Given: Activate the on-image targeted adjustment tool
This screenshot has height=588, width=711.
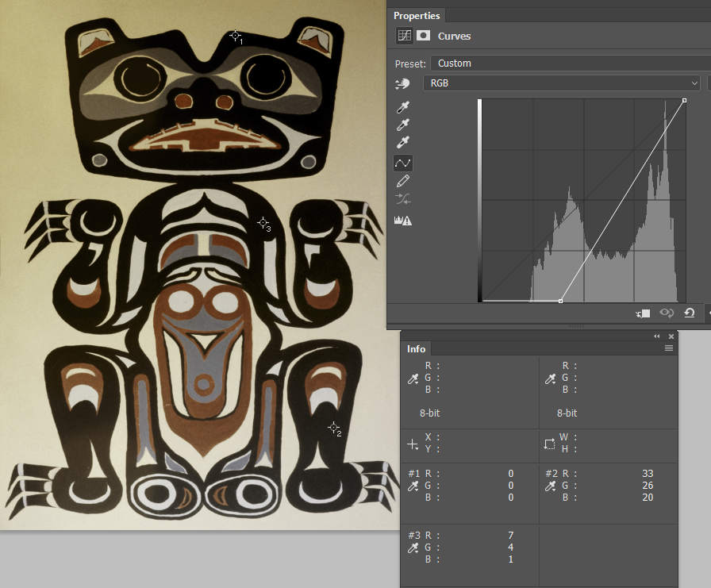Looking at the screenshot, I should 402,83.
